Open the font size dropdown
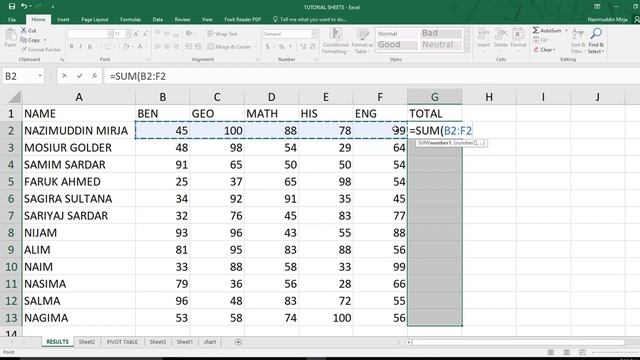Viewport: 640px width, 360px height. [x=129, y=34]
